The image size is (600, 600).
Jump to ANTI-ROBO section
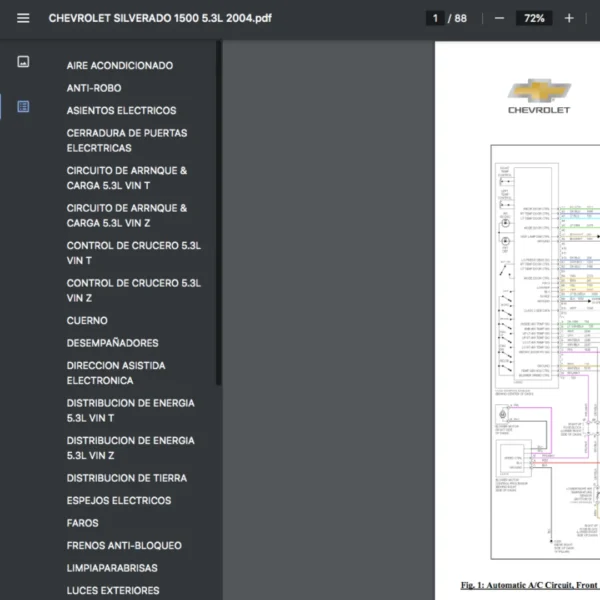tap(94, 88)
